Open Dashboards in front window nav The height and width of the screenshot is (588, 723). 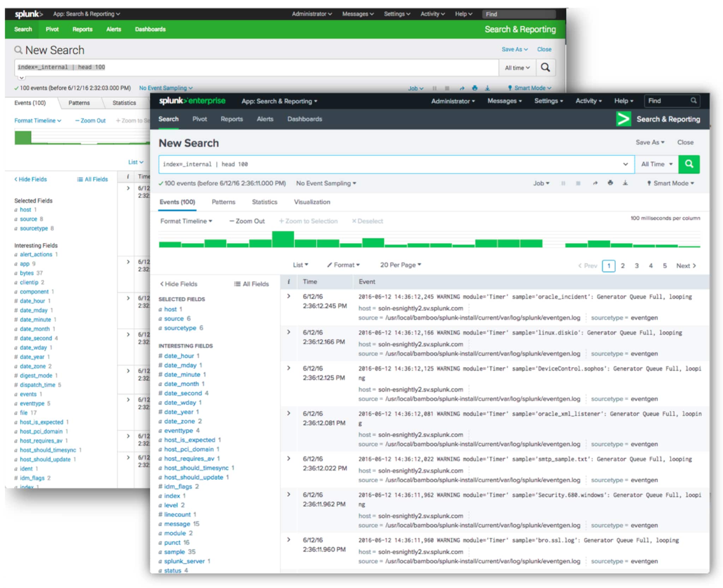point(304,119)
